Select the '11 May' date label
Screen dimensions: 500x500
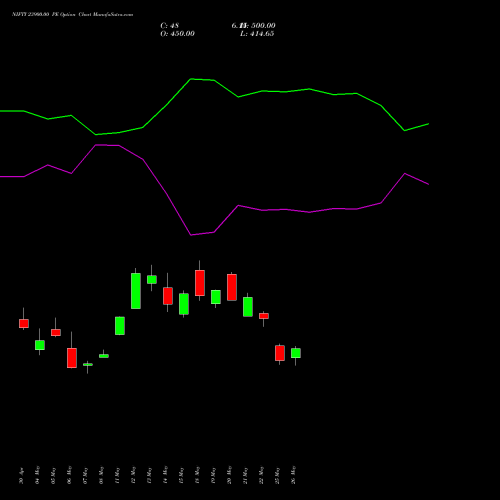point(118,476)
